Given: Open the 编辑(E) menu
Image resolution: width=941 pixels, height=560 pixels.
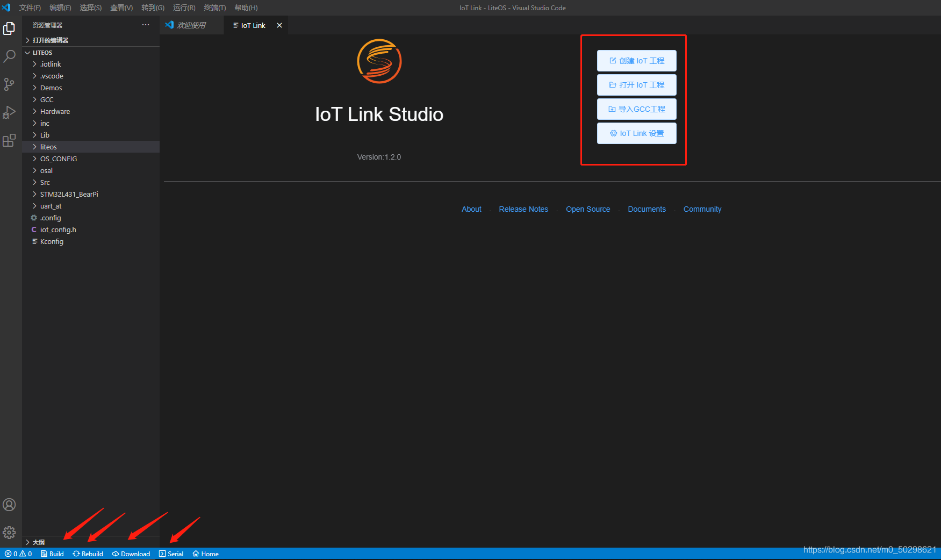Looking at the screenshot, I should click(60, 8).
